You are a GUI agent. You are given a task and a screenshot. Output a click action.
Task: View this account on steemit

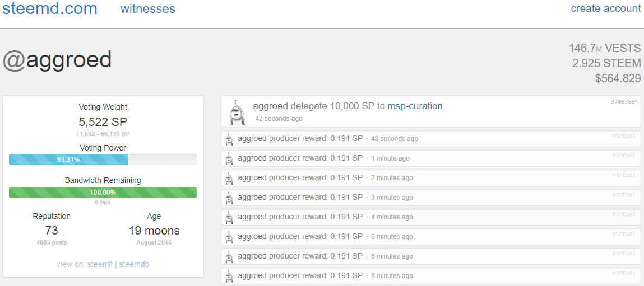click(100, 265)
